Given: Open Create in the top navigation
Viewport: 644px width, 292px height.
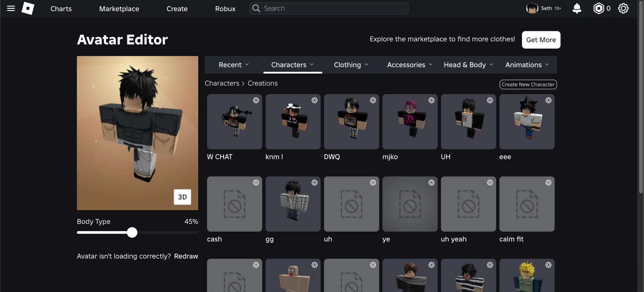Looking at the screenshot, I should click(x=177, y=9).
